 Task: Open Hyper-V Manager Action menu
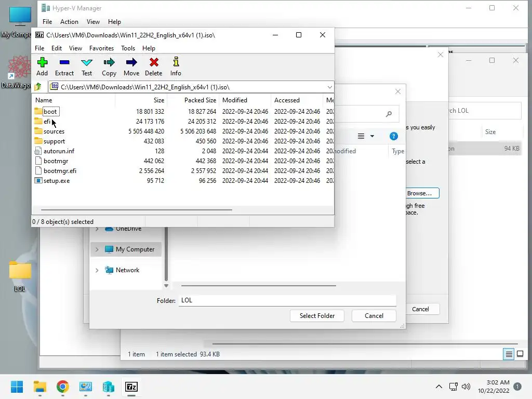tap(69, 22)
